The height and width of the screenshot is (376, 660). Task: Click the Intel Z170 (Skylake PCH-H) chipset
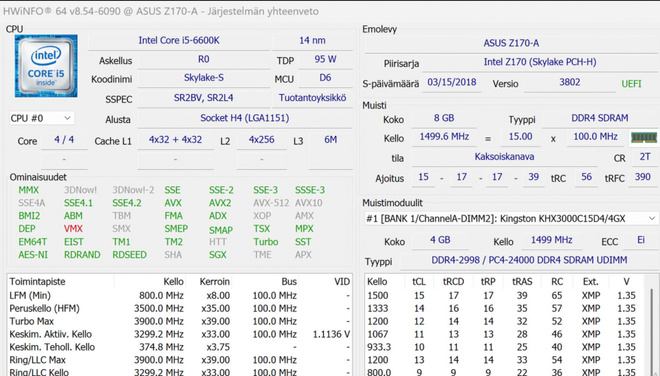(x=540, y=62)
